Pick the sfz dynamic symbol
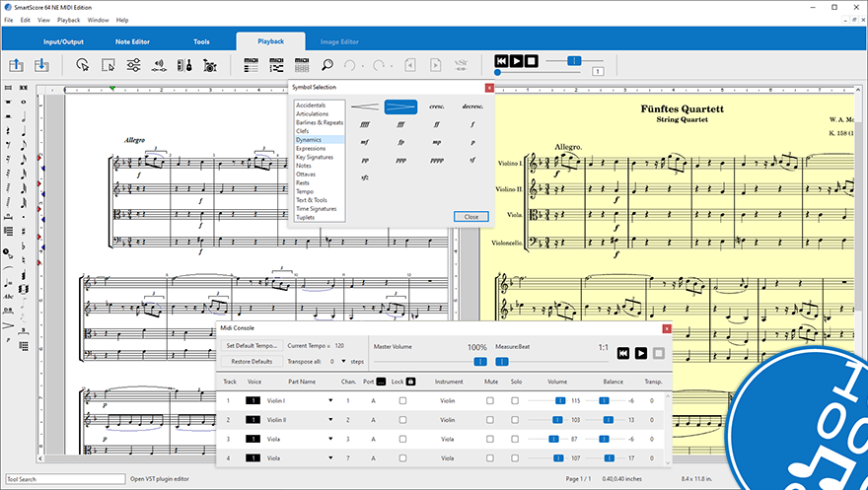 click(x=365, y=177)
